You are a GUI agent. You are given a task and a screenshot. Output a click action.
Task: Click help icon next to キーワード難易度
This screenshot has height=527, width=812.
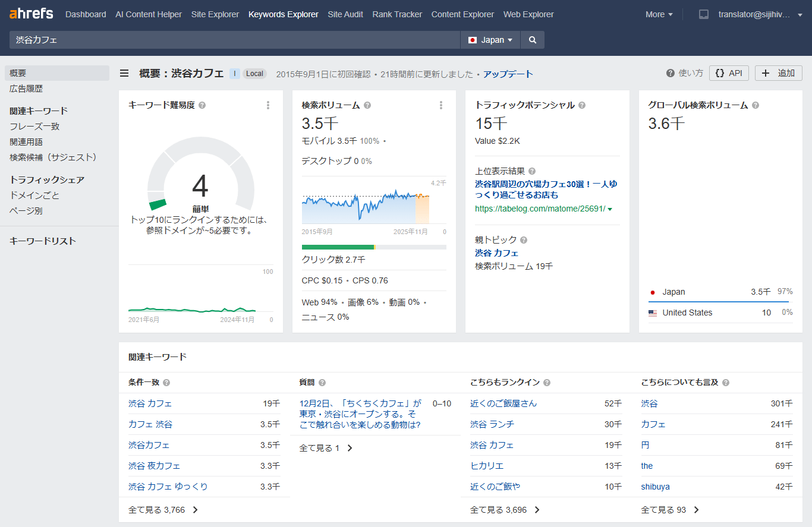click(x=202, y=105)
